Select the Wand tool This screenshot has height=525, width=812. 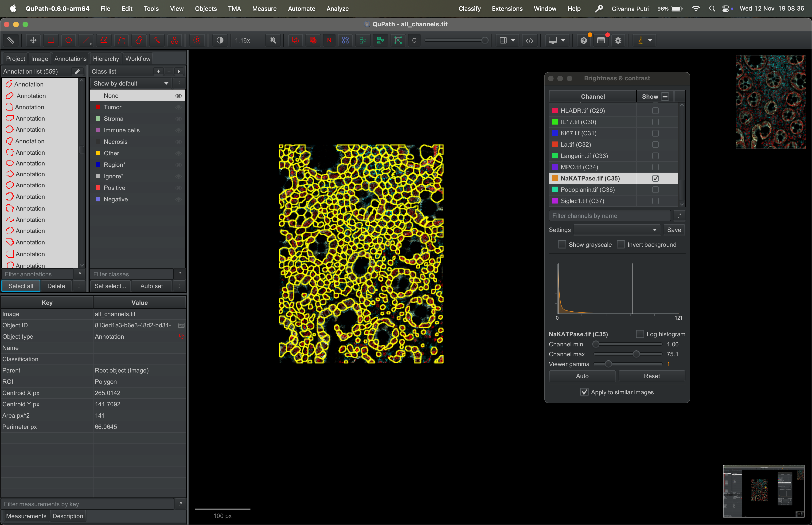(x=157, y=40)
